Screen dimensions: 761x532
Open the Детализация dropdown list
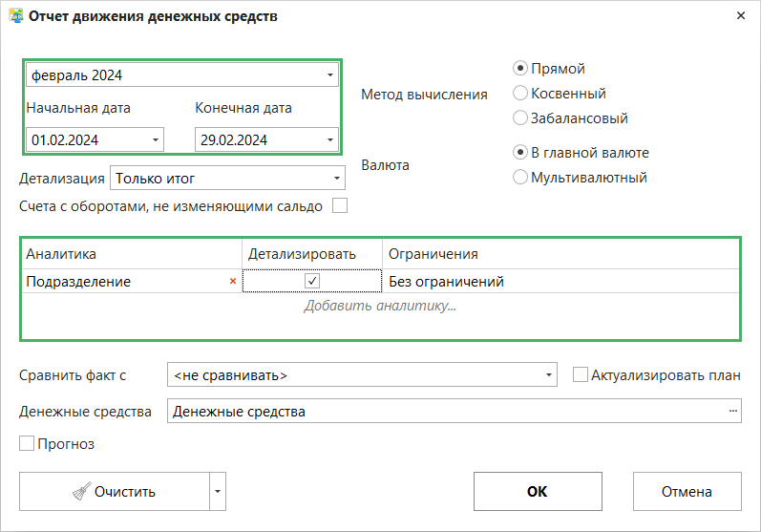(x=337, y=179)
